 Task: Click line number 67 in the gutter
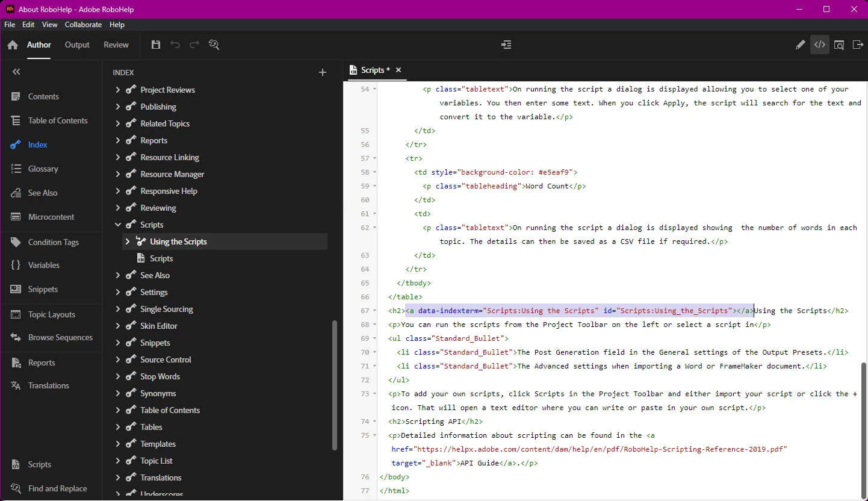365,311
